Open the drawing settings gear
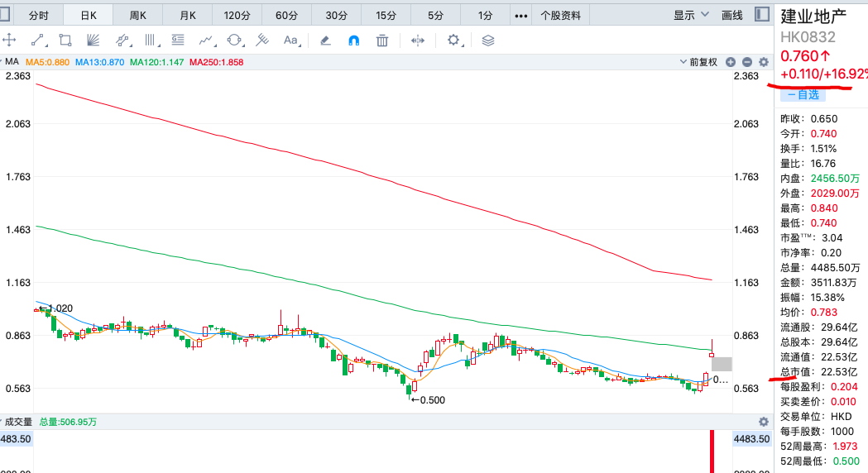The height and width of the screenshot is (473, 868). pos(453,40)
